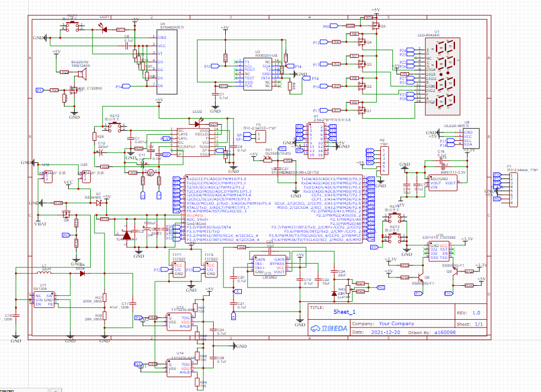Select the LED-8042AS seven-segment display U1

tap(442, 76)
